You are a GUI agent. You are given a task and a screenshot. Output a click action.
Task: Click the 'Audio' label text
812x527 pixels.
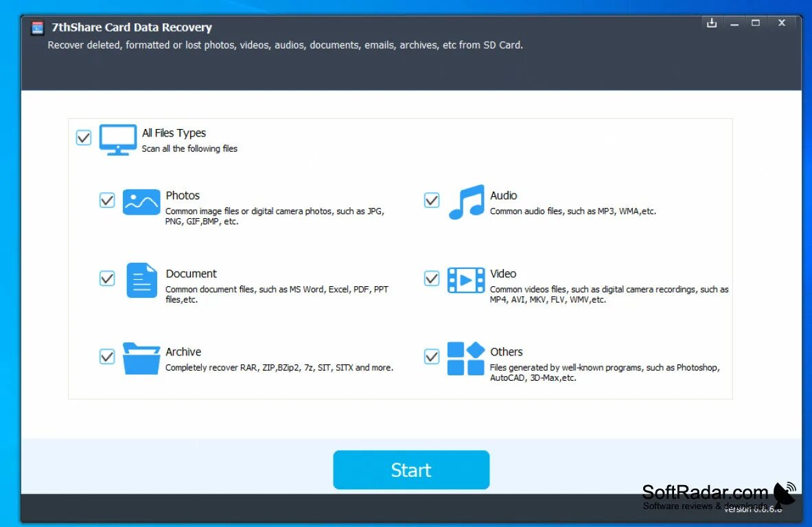[x=504, y=196]
